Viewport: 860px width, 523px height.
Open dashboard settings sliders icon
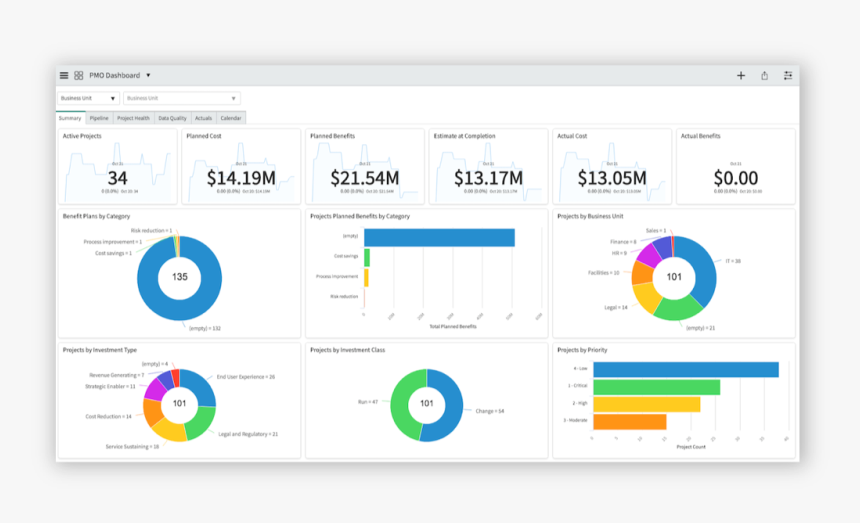[x=788, y=76]
